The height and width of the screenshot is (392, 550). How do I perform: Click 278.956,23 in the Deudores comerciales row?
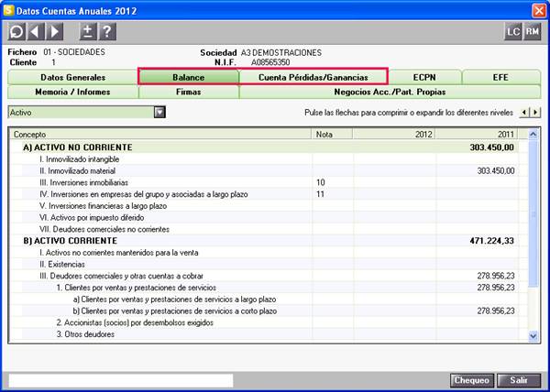(x=496, y=276)
